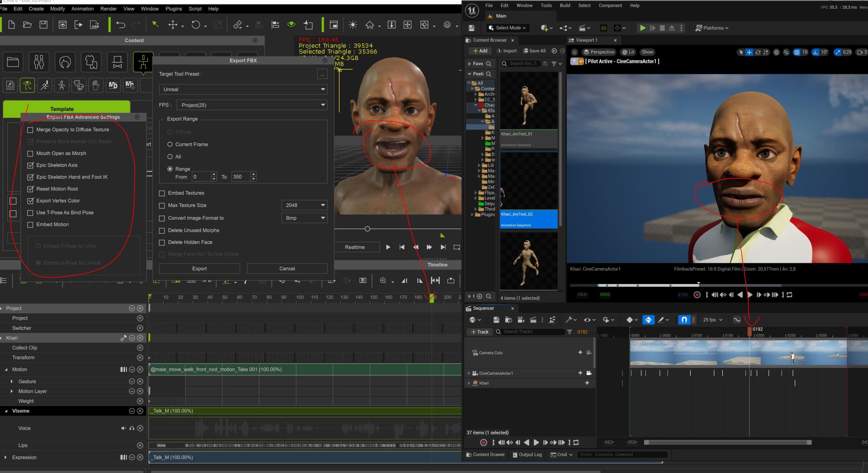Viewport: 868px width, 473px height.
Task: Click Save All in Content Browser
Action: (x=534, y=51)
